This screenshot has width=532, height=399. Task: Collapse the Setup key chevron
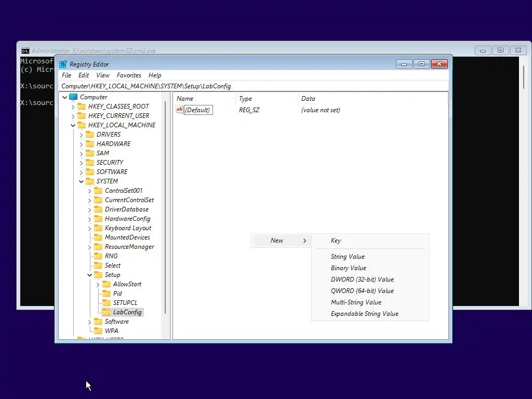[x=89, y=275]
